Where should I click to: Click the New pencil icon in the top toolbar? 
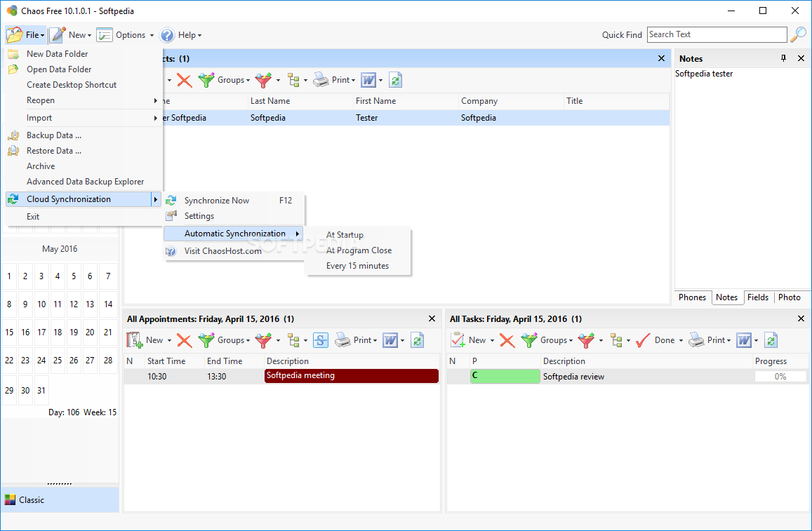click(57, 35)
